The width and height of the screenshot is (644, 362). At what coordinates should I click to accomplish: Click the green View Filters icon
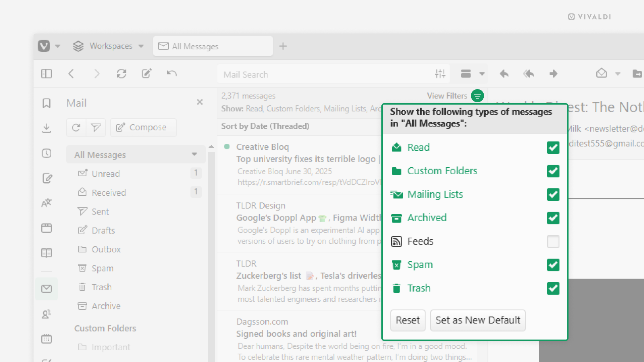click(x=477, y=96)
